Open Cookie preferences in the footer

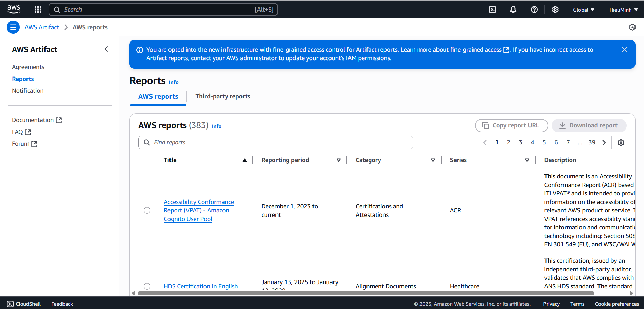click(617, 304)
